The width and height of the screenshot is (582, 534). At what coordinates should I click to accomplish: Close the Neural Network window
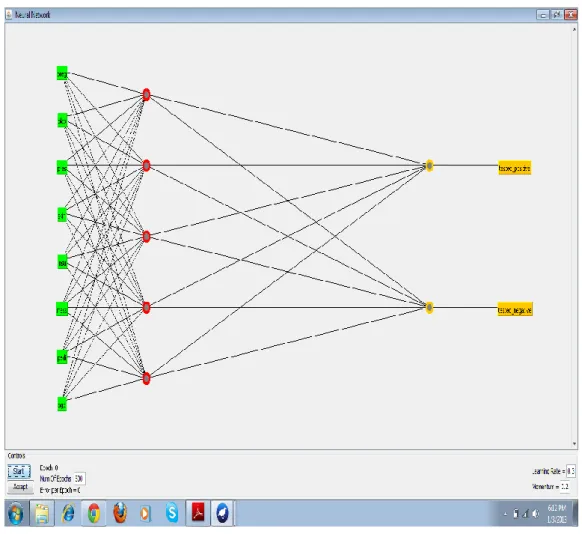tap(570, 15)
